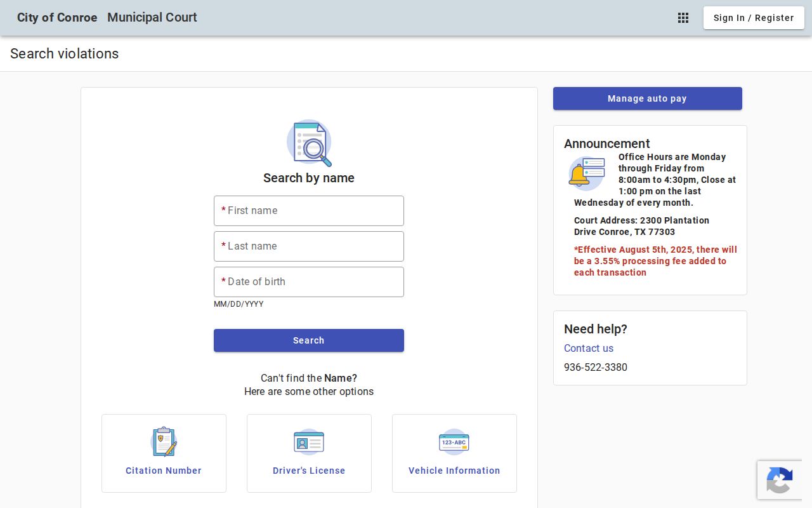Click the blue Search button

[309, 340]
